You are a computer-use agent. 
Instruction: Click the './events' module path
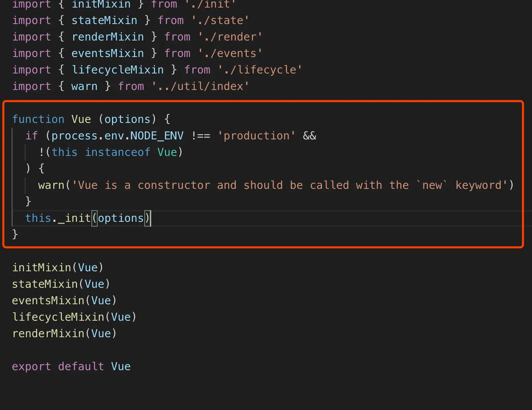tap(230, 53)
